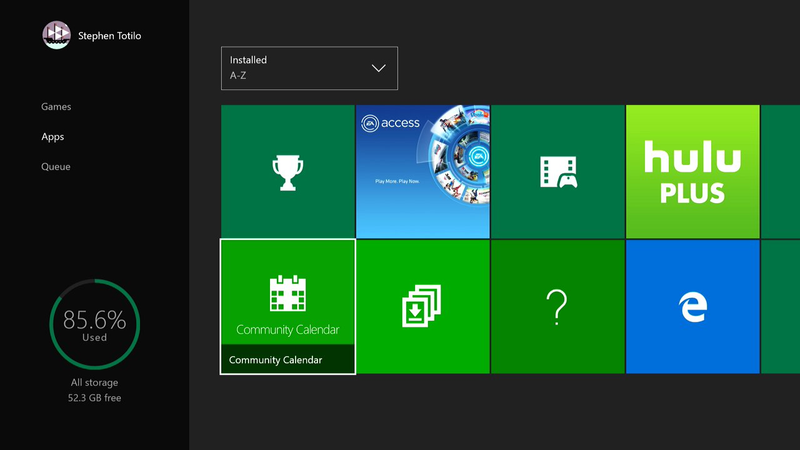Switch to the Games section

[56, 107]
